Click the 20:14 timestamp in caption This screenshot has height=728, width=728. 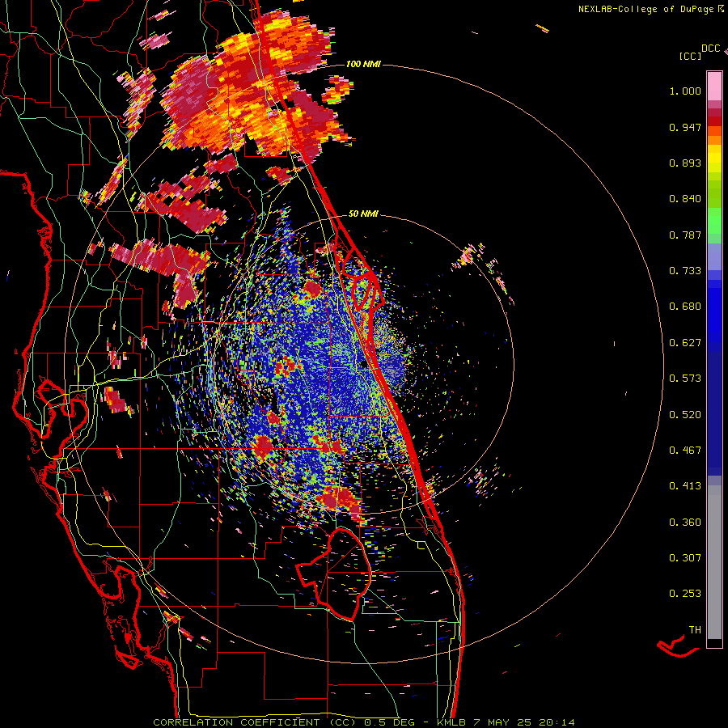[x=557, y=722]
